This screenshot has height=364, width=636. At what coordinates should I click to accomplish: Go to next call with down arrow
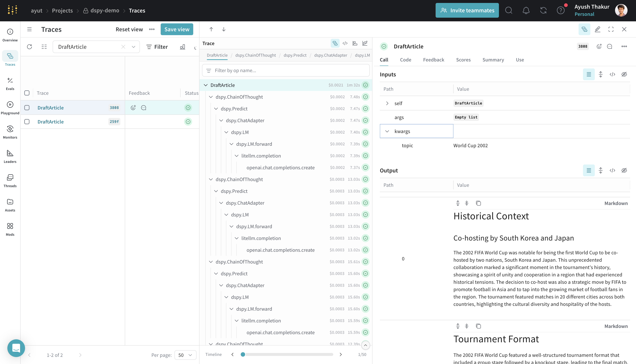coord(224,29)
